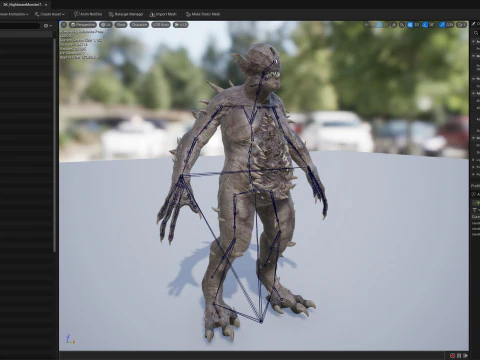This screenshot has width=480, height=360.
Task: Open the Lit view mode dropdown
Action: click(106, 25)
